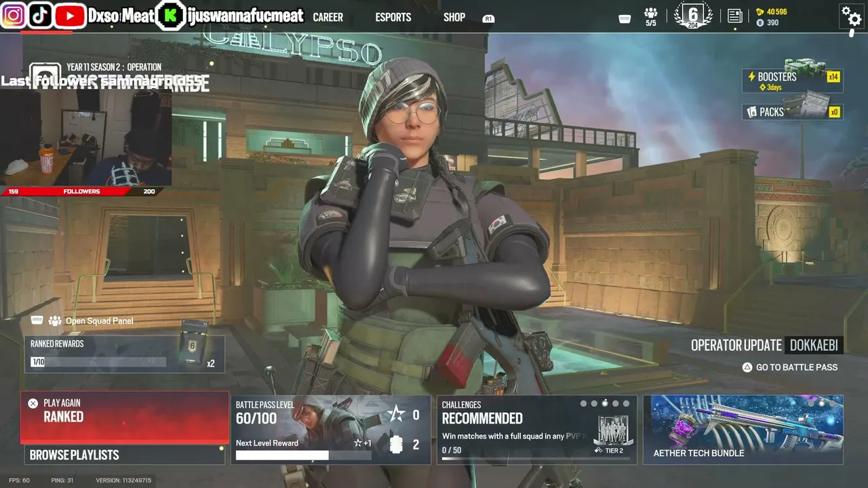This screenshot has width=868, height=488.
Task: Click the FPS: 60 readout
Action: [20, 481]
